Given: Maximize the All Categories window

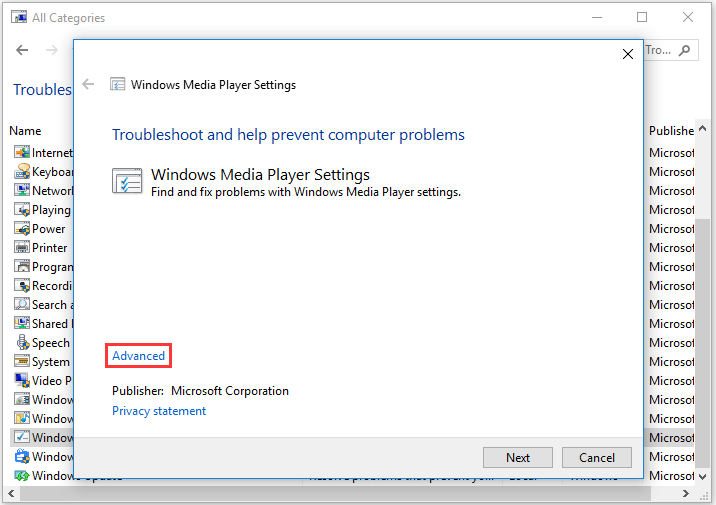Looking at the screenshot, I should pos(642,17).
